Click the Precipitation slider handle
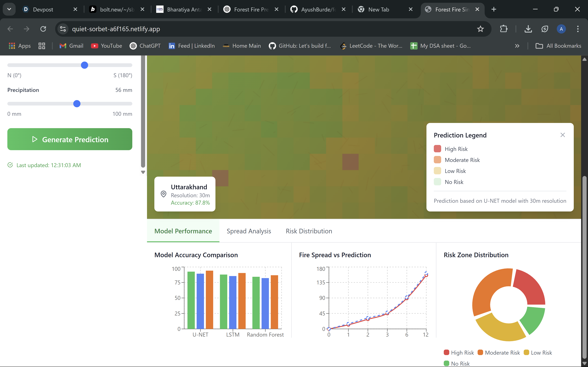588x367 pixels. coord(77,104)
